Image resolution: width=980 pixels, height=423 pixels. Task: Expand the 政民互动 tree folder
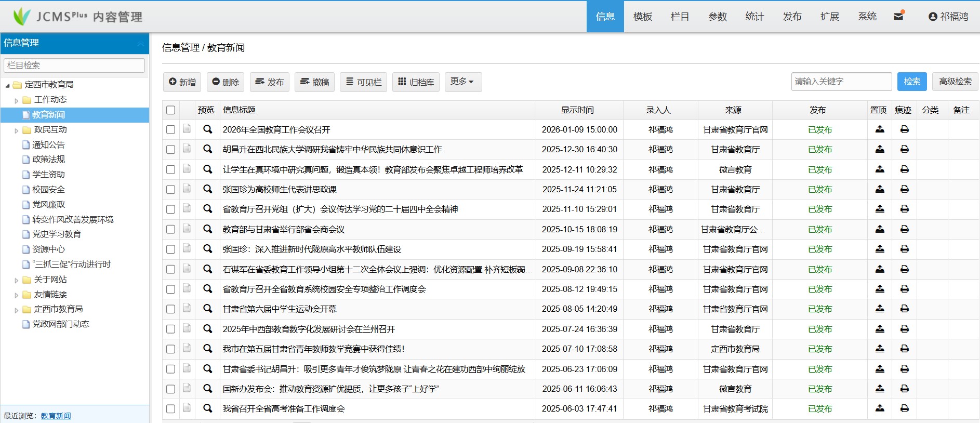pyautogui.click(x=17, y=130)
